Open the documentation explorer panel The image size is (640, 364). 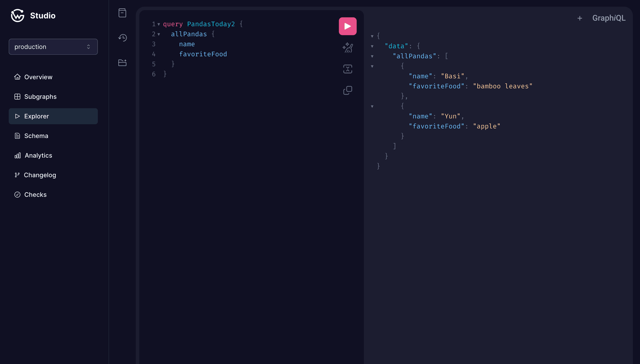[x=122, y=13]
